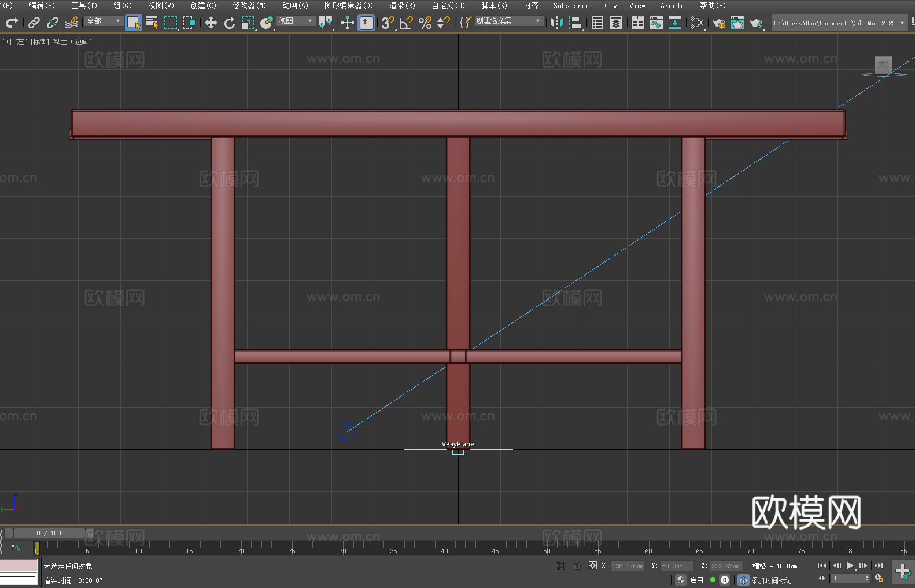Image resolution: width=915 pixels, height=588 pixels.
Task: Click the X coordinate input field
Action: point(628,566)
